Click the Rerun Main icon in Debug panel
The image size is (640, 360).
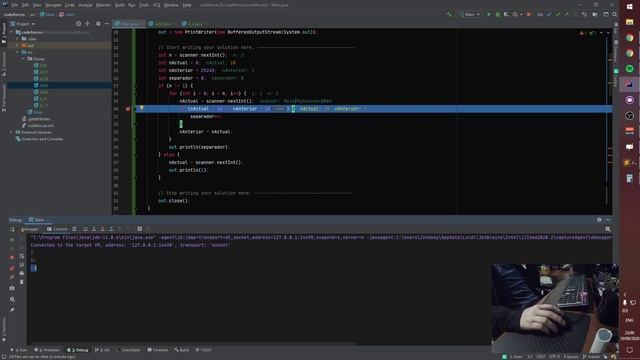(12, 229)
